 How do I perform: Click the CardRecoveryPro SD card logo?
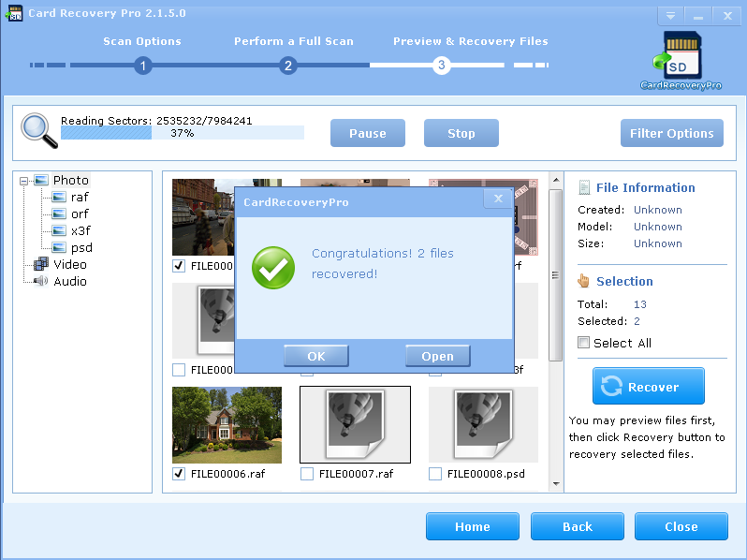(681, 61)
